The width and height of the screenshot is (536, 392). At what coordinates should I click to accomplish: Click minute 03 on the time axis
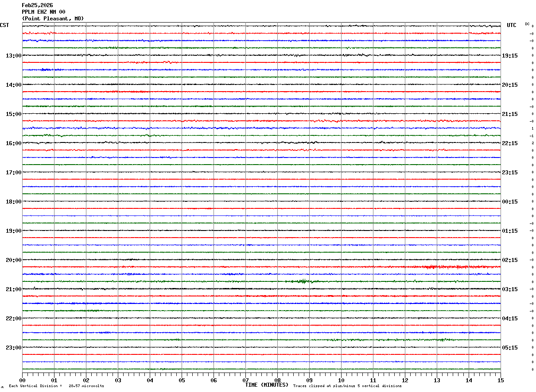(118, 380)
